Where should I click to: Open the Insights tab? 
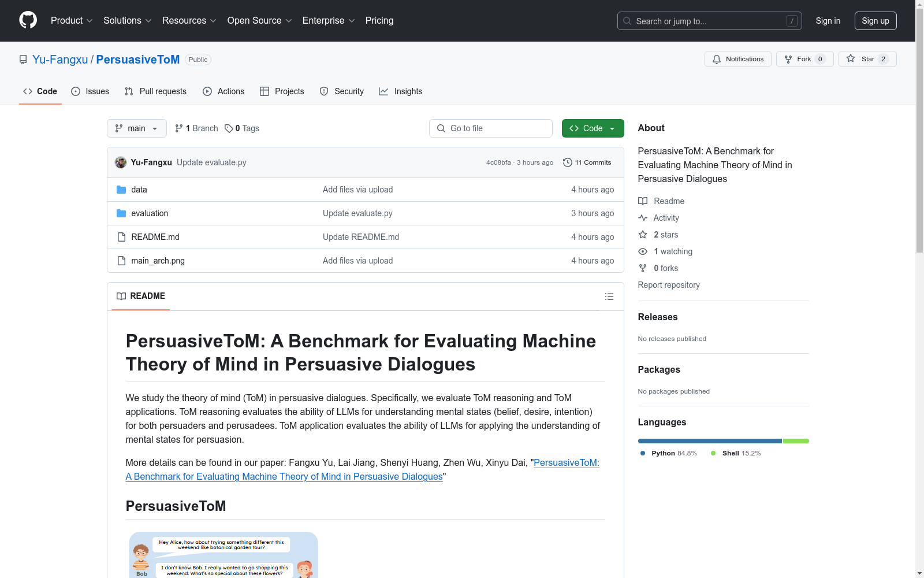[x=400, y=91]
